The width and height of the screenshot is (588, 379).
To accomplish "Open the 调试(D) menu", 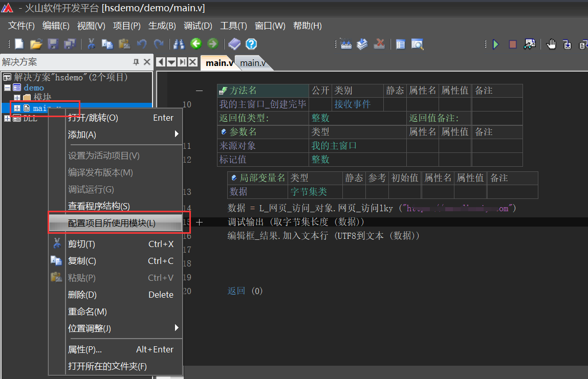I will pos(198,26).
